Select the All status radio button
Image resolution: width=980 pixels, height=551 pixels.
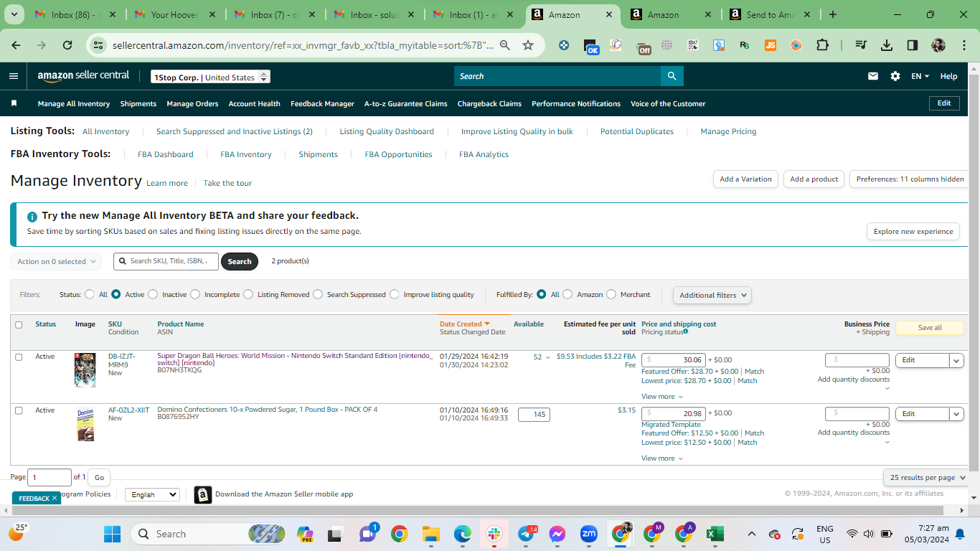click(x=90, y=294)
